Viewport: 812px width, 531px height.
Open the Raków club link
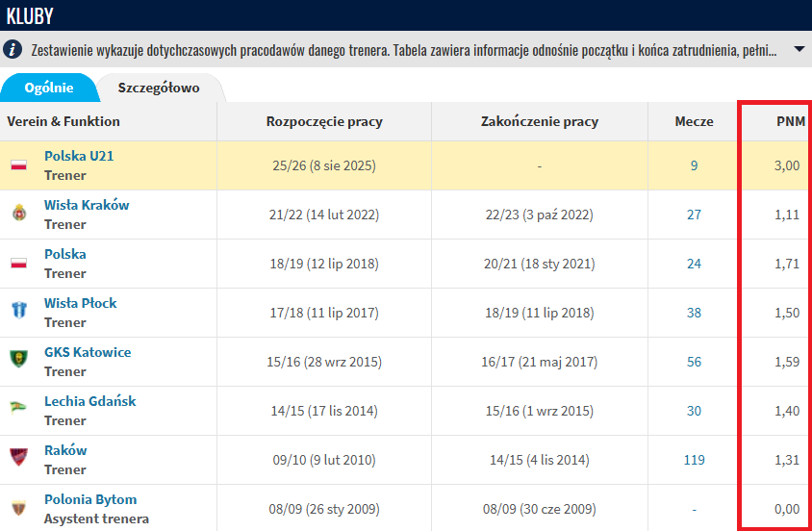(65, 450)
